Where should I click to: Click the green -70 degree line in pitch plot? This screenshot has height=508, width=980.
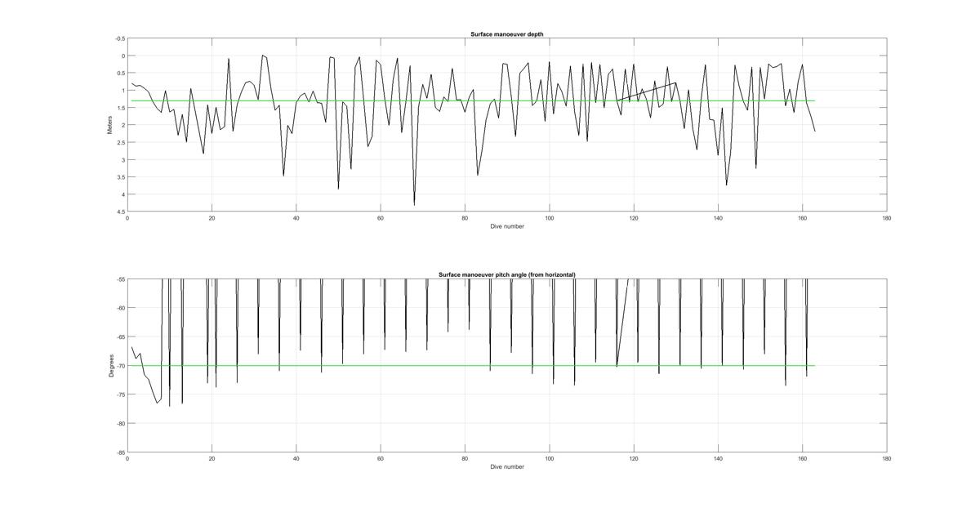click(473, 365)
